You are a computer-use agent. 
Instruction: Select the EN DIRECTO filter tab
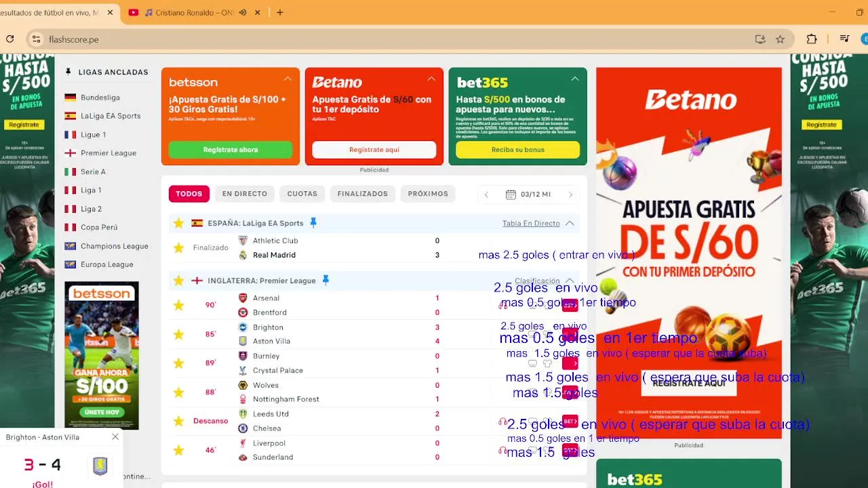coord(245,194)
